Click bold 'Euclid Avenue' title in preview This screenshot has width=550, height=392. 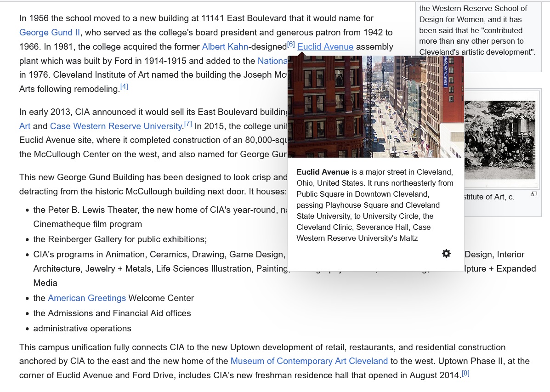323,172
